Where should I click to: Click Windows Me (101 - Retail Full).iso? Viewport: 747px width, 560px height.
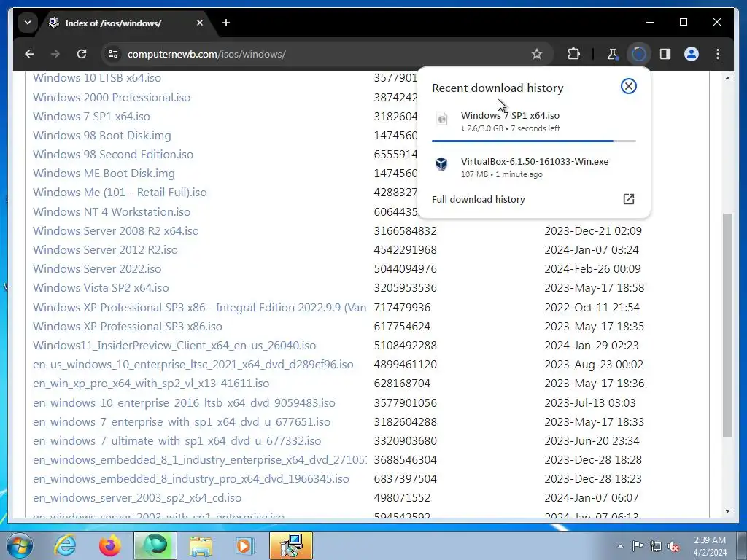(x=120, y=192)
